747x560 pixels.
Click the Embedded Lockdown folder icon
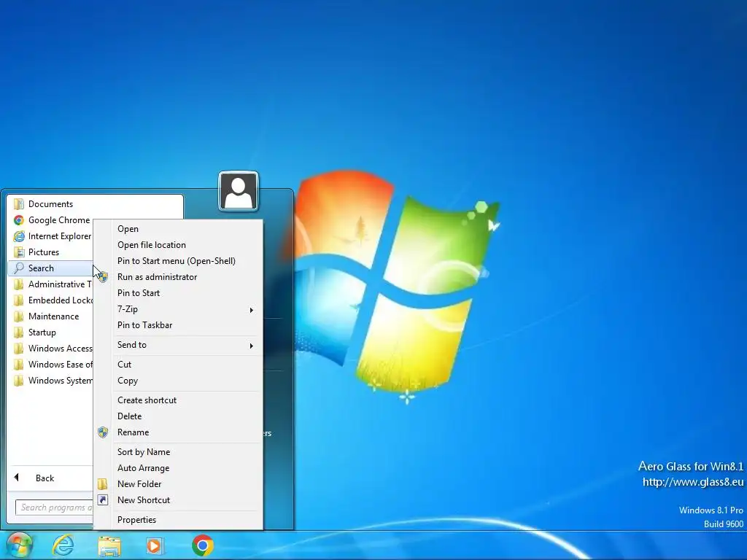tap(19, 300)
